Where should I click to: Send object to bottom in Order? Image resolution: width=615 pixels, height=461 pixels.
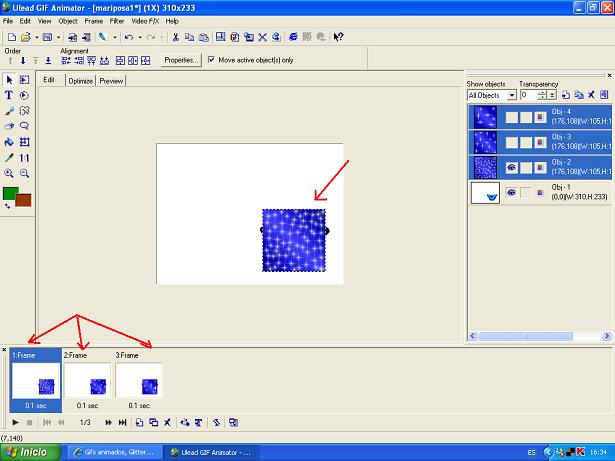48,60
